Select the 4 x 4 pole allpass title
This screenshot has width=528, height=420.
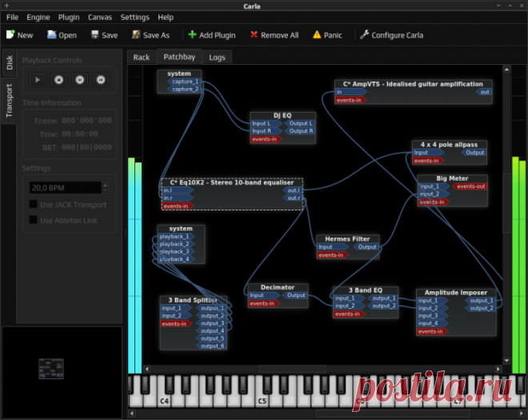(x=449, y=145)
